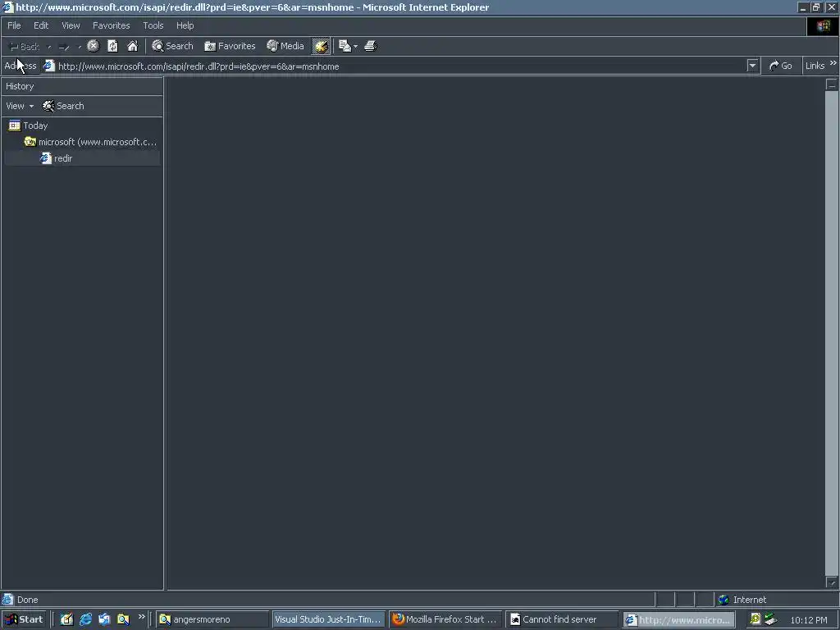This screenshot has height=630, width=840.
Task: Click the vertical scrollbar down arrow
Action: 832,582
